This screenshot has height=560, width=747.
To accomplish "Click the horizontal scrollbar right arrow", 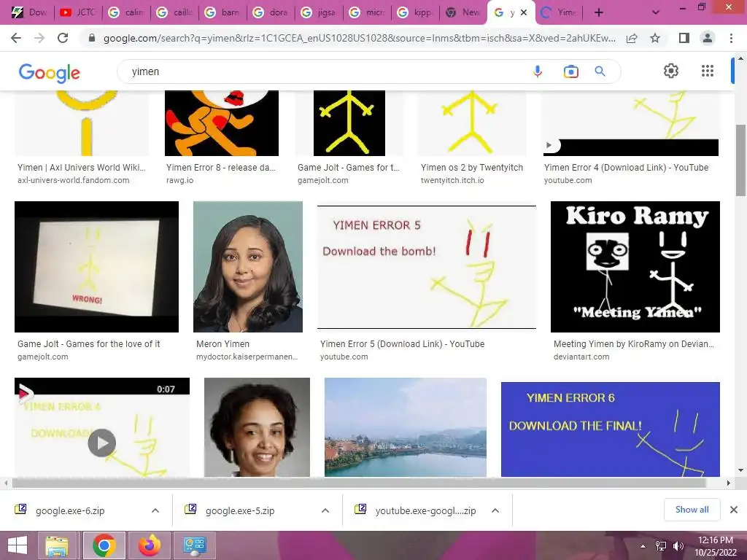I will [x=729, y=483].
